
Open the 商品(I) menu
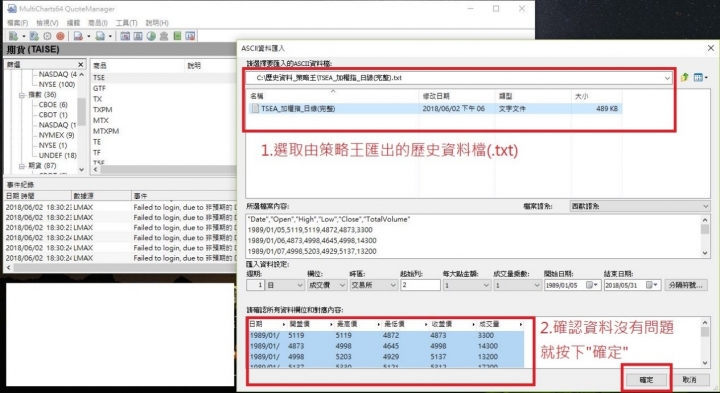[x=98, y=22]
